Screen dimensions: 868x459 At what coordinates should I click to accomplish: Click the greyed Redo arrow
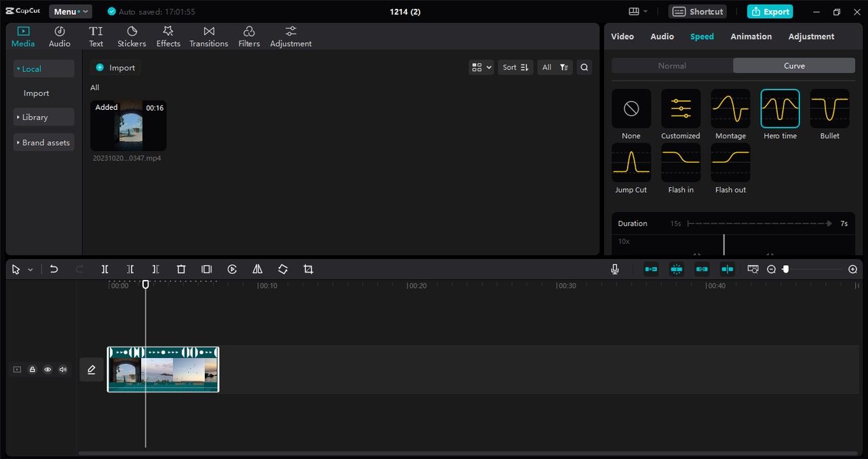click(x=79, y=269)
